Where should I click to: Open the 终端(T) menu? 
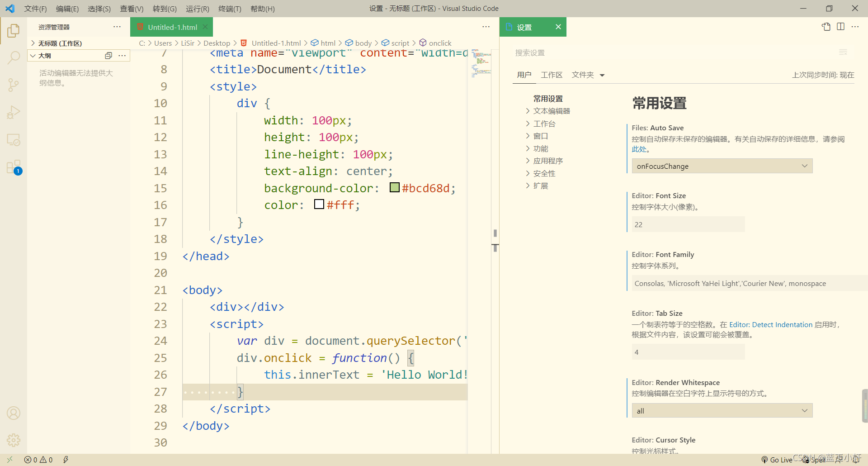coord(230,9)
